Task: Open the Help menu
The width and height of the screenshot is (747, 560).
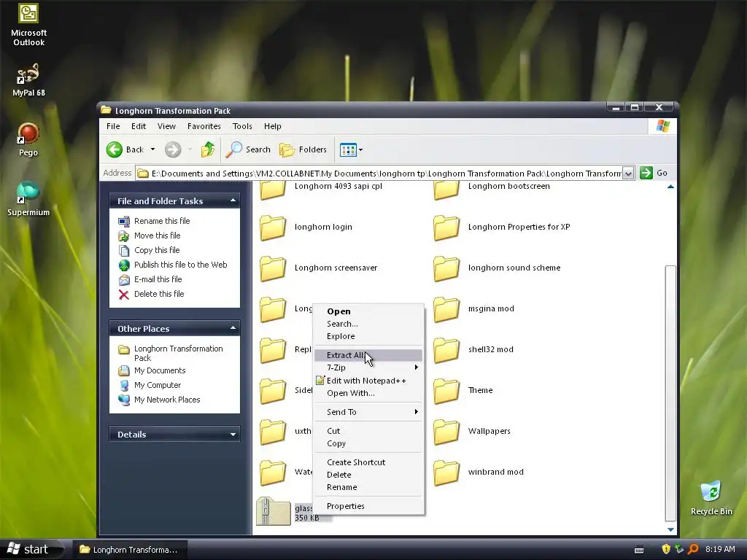Action: pyautogui.click(x=273, y=126)
